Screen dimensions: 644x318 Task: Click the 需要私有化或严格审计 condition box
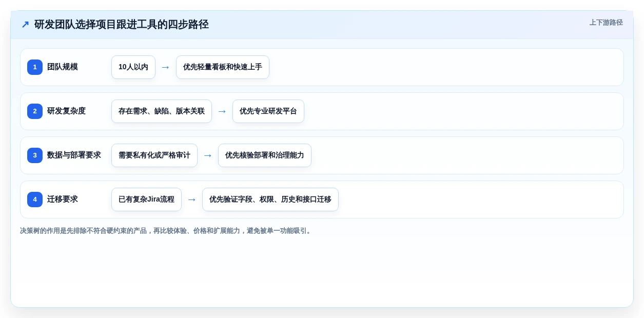(x=154, y=155)
